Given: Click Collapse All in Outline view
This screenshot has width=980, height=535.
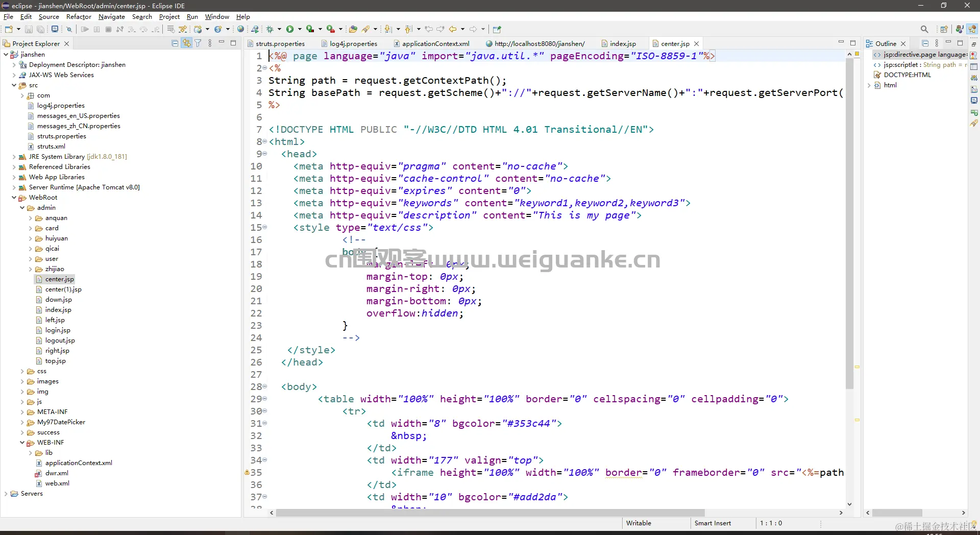Looking at the screenshot, I should pyautogui.click(x=925, y=43).
